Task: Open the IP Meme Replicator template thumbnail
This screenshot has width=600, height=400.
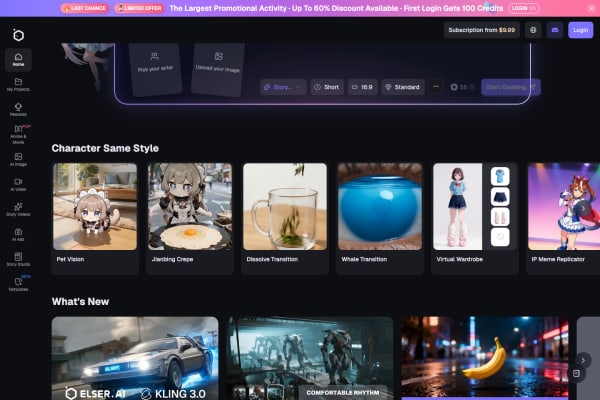Action: pos(564,207)
